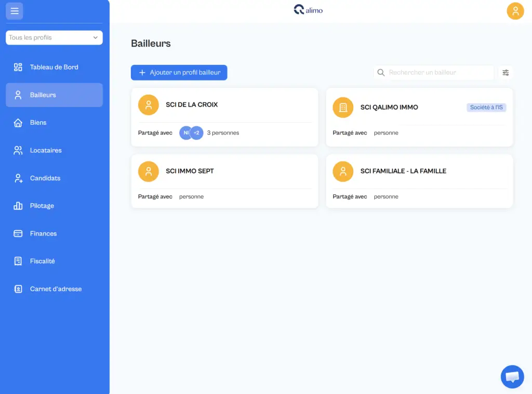532x394 pixels.
Task: Click the plus icon on add bailleur button
Action: pyautogui.click(x=142, y=73)
